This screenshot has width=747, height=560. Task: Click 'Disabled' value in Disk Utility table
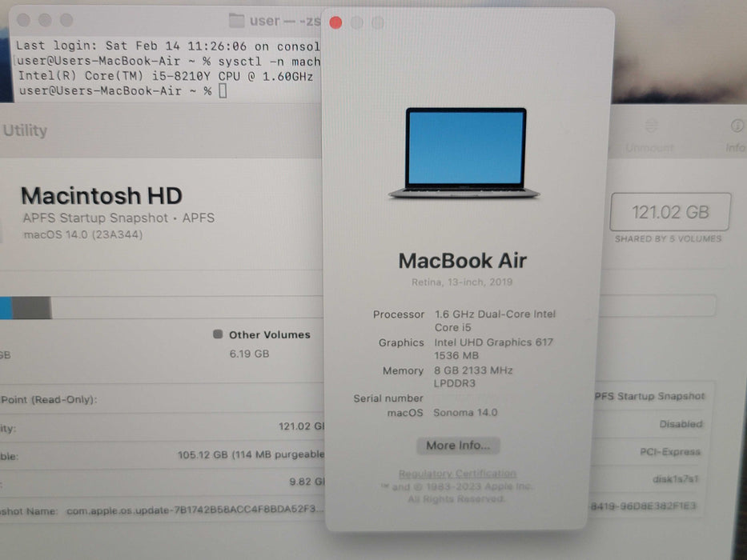pyautogui.click(x=681, y=424)
